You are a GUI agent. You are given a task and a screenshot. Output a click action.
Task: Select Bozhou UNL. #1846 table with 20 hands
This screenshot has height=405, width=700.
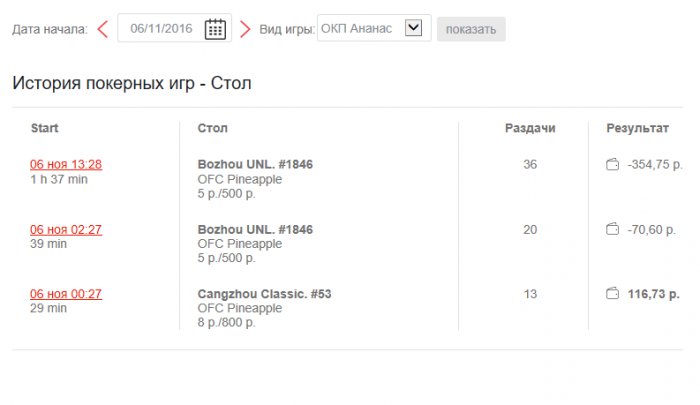(x=255, y=230)
